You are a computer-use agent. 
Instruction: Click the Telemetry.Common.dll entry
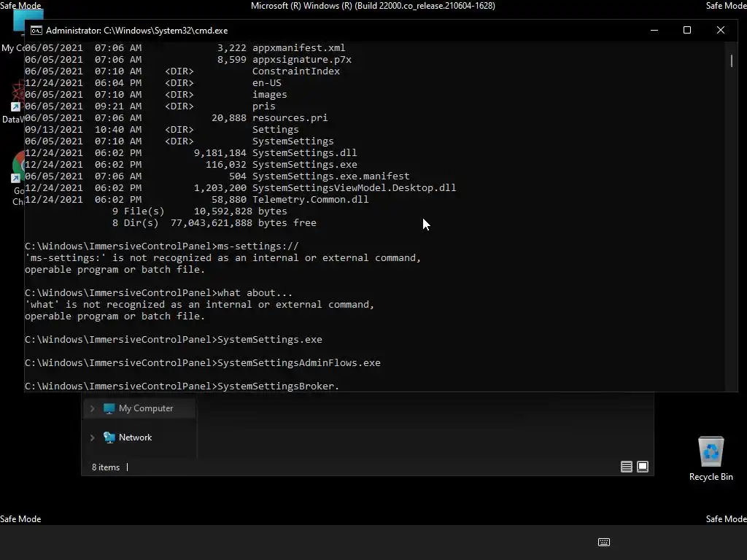310,200
